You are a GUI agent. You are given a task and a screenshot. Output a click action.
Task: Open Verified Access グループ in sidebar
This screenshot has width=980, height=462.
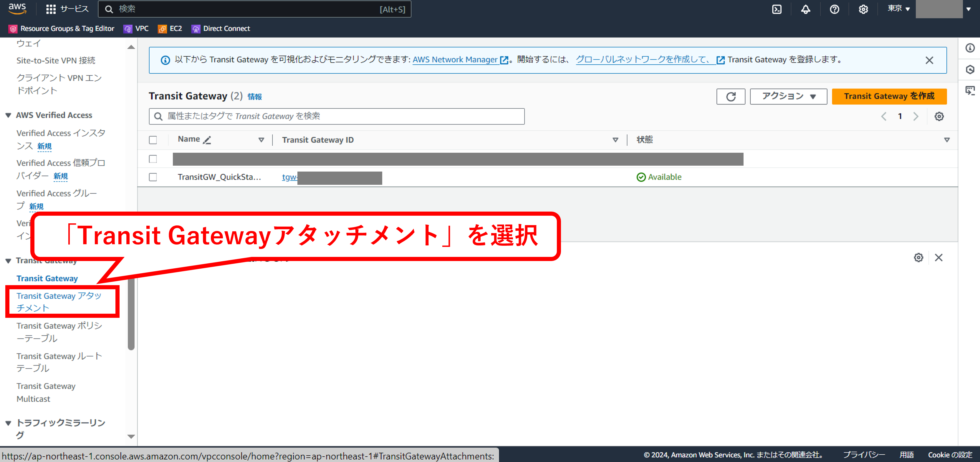click(x=57, y=200)
